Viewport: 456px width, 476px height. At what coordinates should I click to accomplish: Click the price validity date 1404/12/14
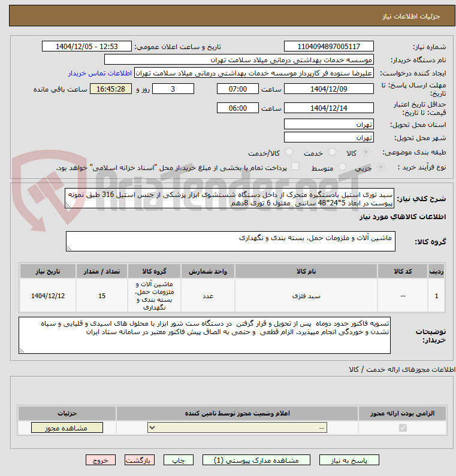click(329, 108)
